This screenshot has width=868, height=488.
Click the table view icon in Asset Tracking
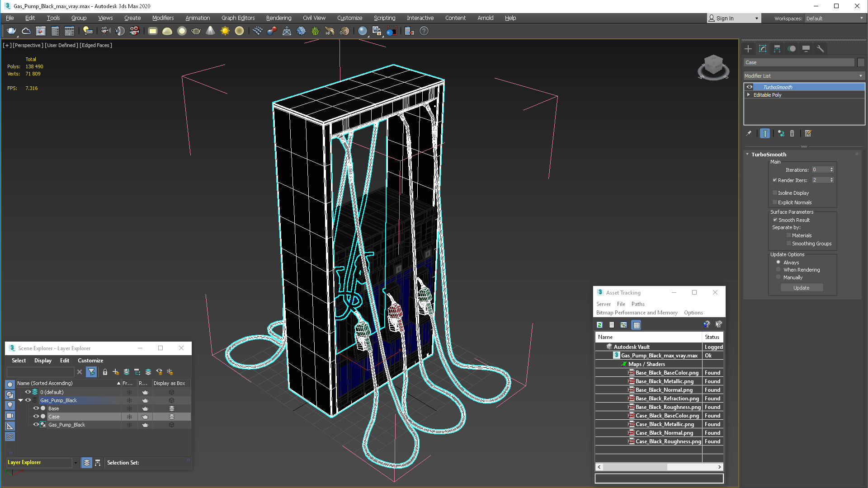636,325
